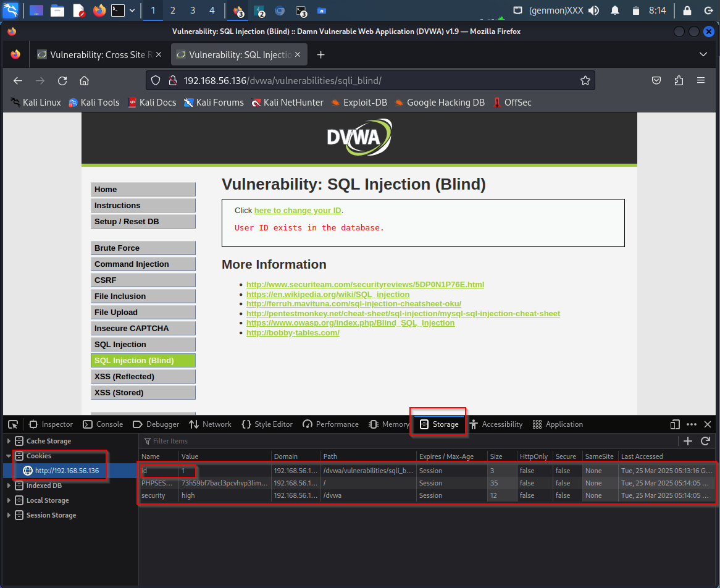Sort cookies by Expires / Max-Age header
This screenshot has height=588, width=720.
452,456
